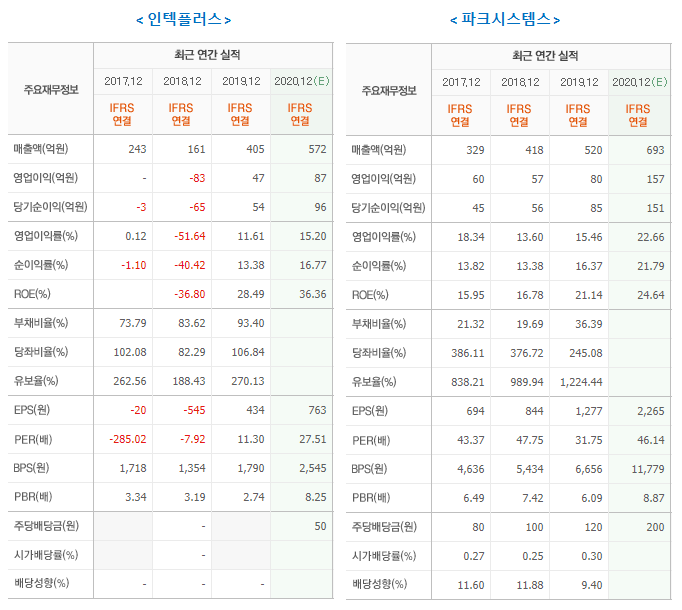The width and height of the screenshot is (682, 610).
Task: Click 인텍플러스 순이익률 value 16.77
Action: [x=312, y=265]
